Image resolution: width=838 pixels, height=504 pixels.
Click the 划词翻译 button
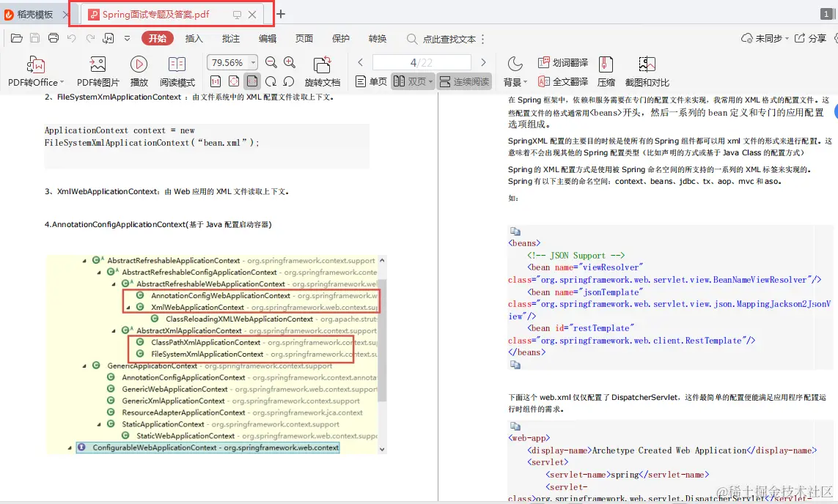[563, 62]
